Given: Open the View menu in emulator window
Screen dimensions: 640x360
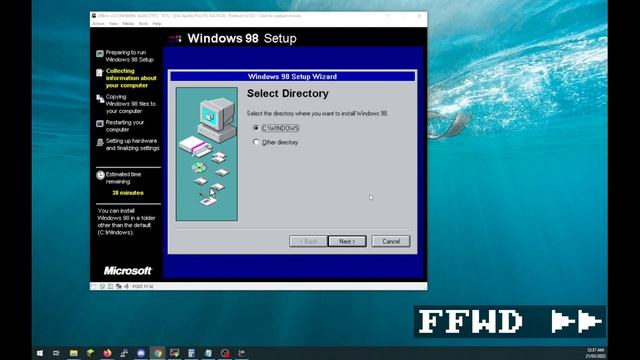Looking at the screenshot, I should point(113,24).
